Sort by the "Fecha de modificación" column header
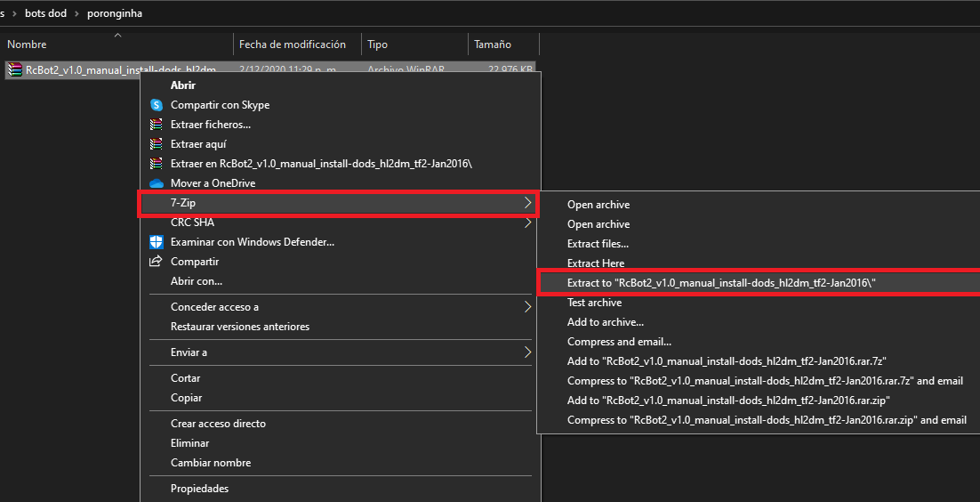The image size is (980, 502). pos(292,45)
